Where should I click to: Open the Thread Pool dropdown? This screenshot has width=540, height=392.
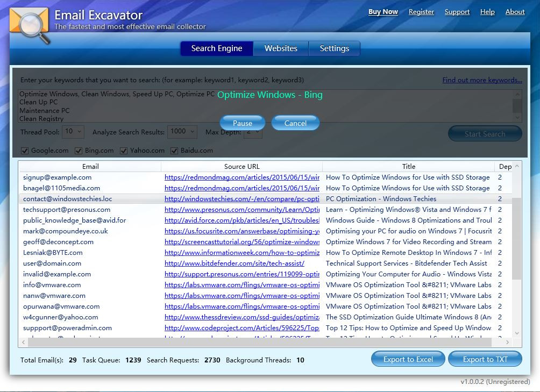point(73,131)
